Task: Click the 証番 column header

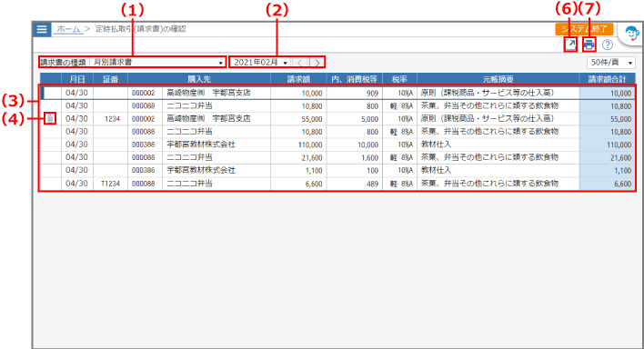Action: click(110, 79)
